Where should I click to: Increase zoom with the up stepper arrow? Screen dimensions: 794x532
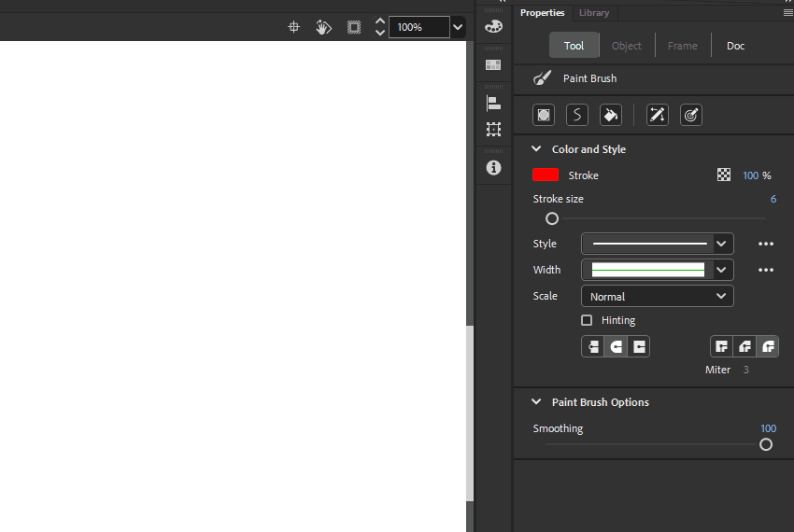[380, 21]
